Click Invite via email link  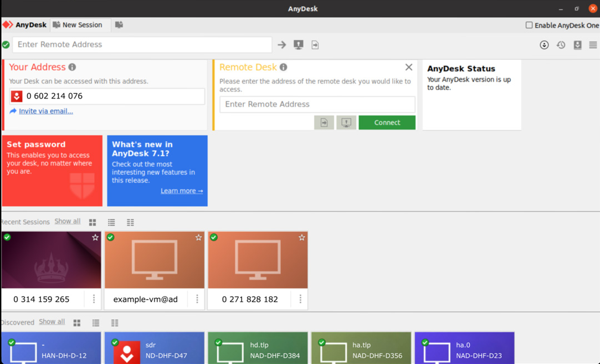(46, 111)
